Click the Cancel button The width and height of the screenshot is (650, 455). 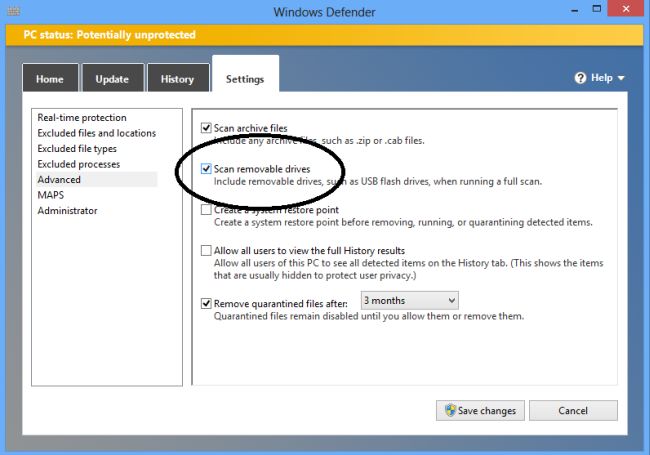(x=573, y=410)
